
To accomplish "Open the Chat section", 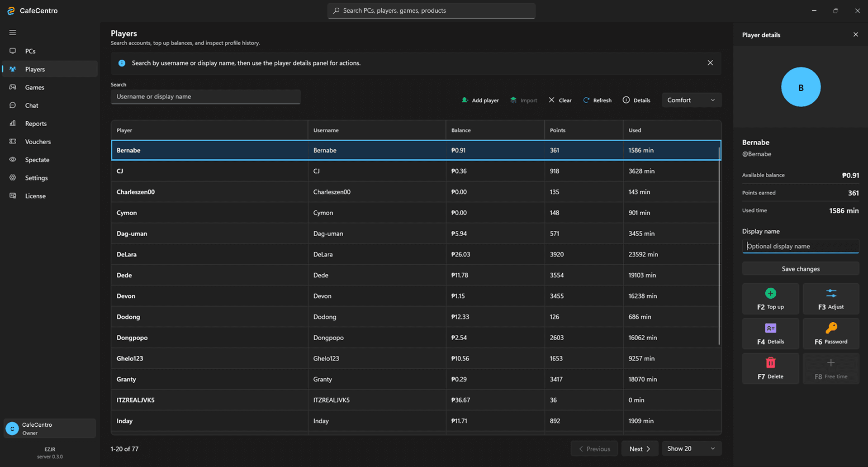I will [50, 105].
